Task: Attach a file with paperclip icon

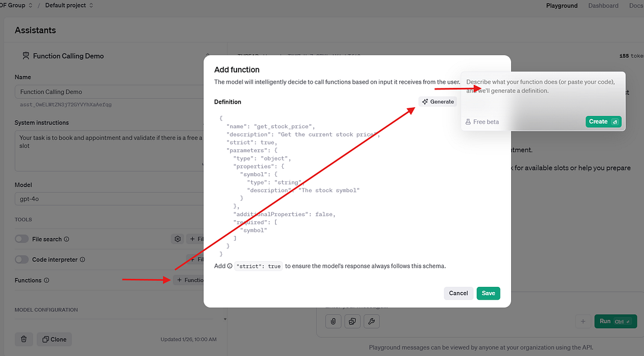Action: click(333, 321)
